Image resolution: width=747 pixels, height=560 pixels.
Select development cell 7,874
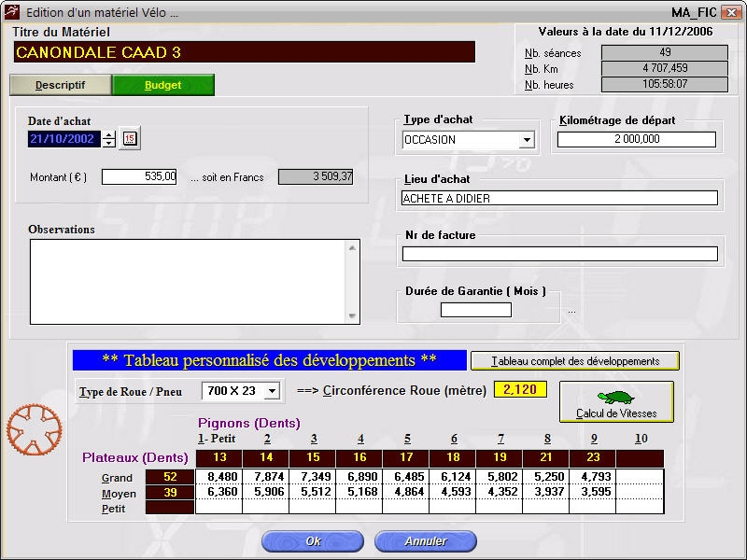pyautogui.click(x=265, y=477)
